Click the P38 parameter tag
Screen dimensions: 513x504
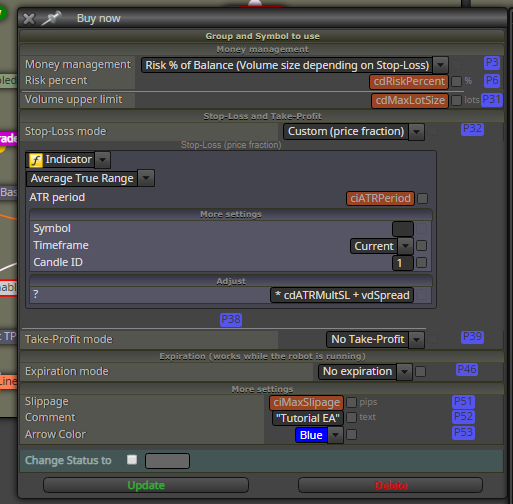tap(231, 320)
